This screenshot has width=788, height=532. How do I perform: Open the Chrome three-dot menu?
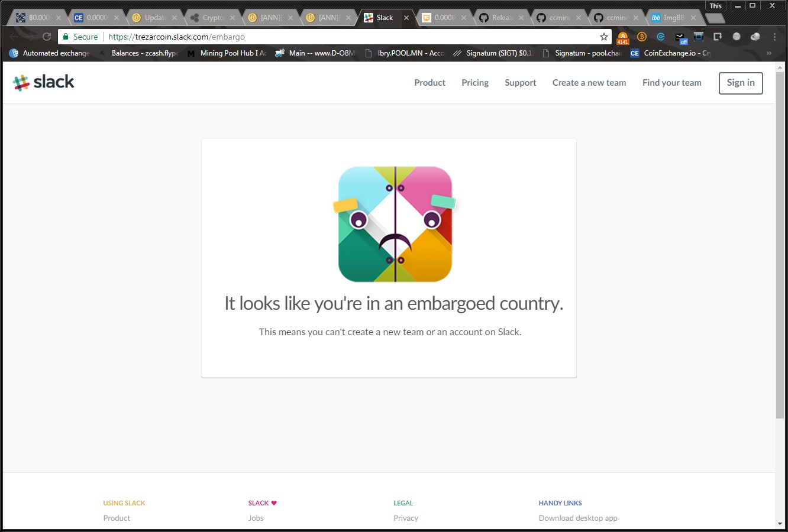(774, 37)
